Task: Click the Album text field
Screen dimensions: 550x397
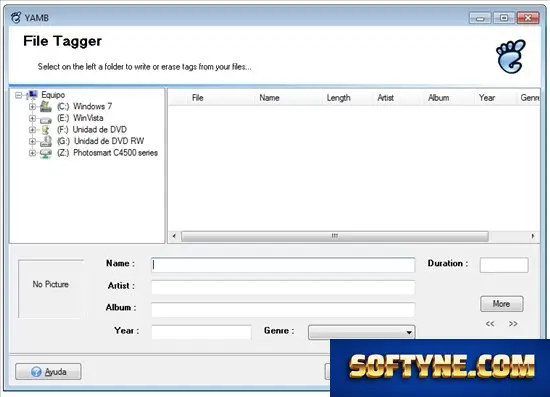Action: point(283,309)
